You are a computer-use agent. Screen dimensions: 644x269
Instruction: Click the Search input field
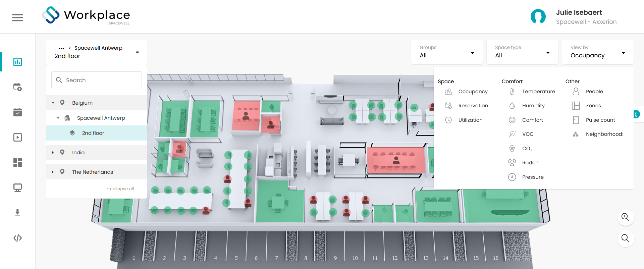click(x=97, y=80)
